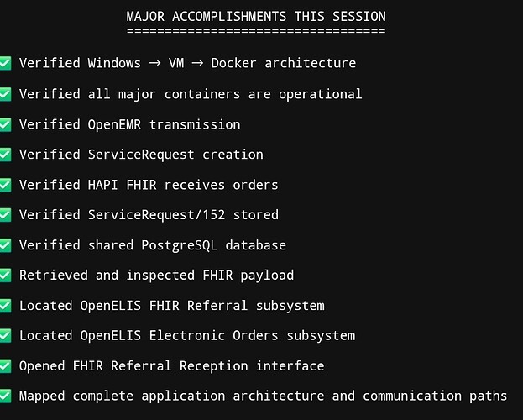Viewport: 523px width, 420px height.
Task: Click the MAJOR ACCOMPLISHMENTS THIS SESSION heading
Action: [256, 16]
